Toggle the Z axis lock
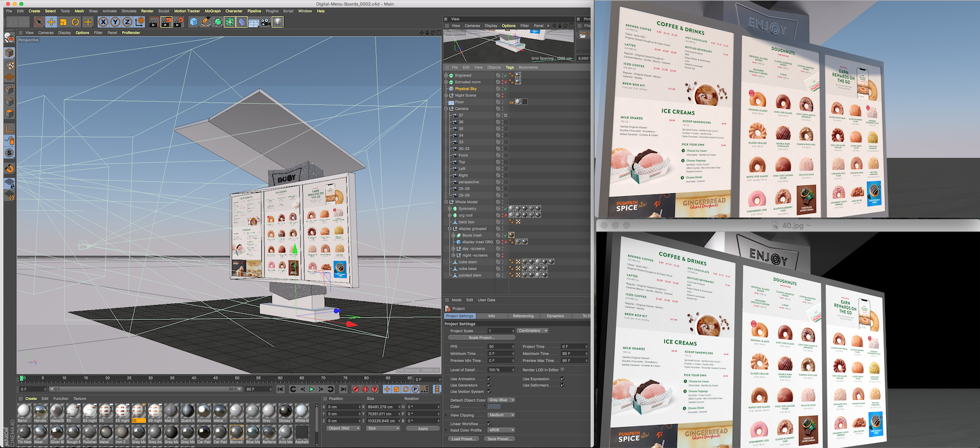 point(128,22)
